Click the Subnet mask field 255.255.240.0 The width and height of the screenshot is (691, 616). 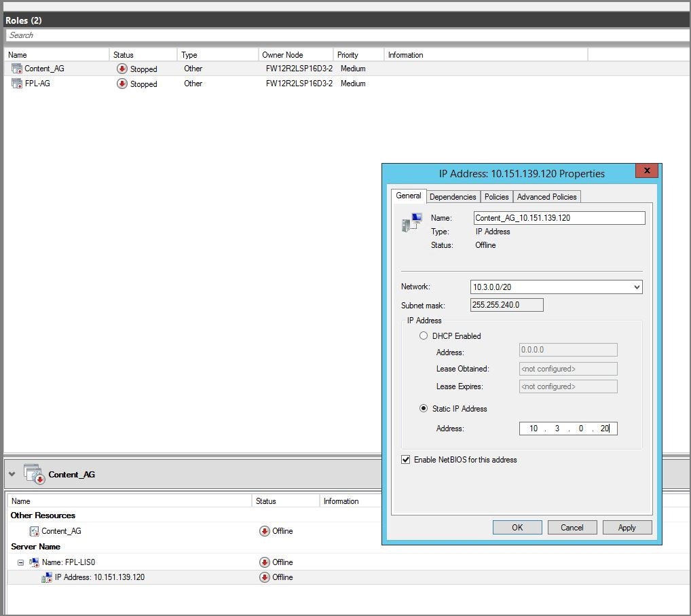click(507, 305)
